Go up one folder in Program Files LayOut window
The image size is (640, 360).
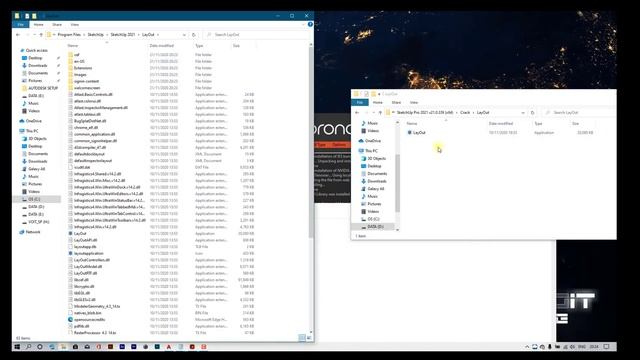pyautogui.click(x=41, y=35)
